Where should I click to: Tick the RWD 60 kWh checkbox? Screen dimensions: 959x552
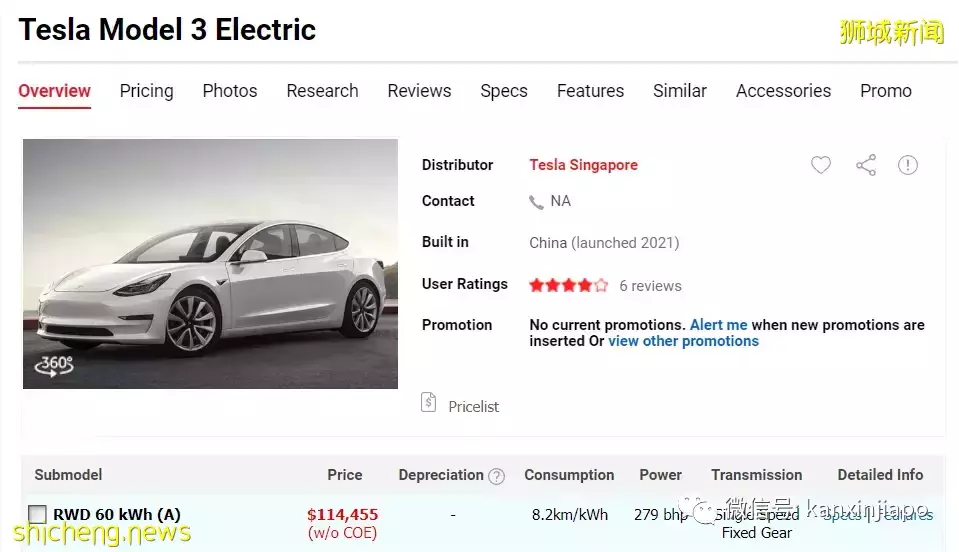37,515
